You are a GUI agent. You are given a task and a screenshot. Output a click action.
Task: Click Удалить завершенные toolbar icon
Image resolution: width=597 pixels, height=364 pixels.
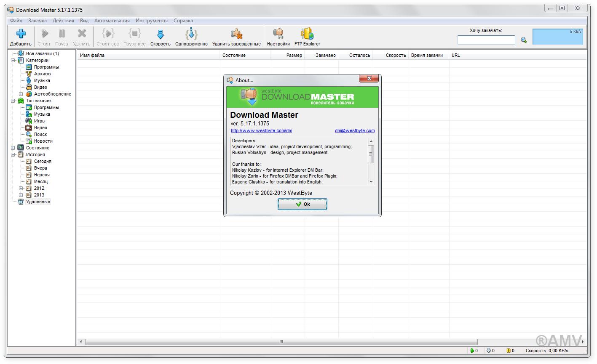[236, 34]
